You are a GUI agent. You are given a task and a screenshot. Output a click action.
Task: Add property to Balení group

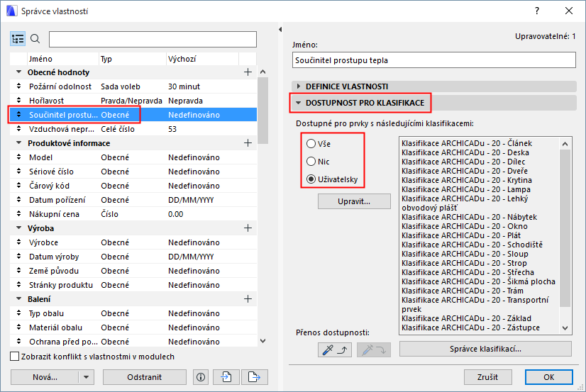[248, 299]
